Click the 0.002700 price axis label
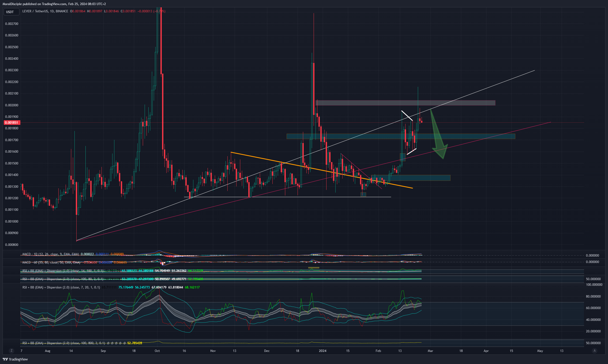The height and width of the screenshot is (364, 608). (x=12, y=24)
